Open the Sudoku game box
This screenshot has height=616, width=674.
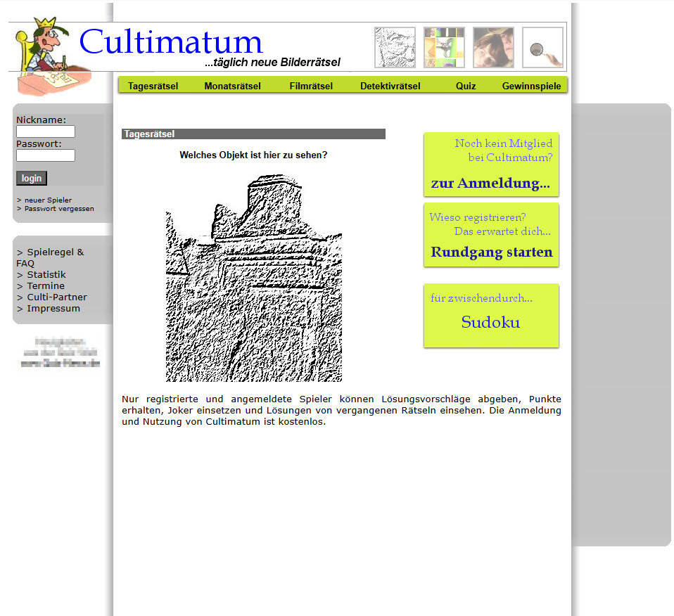[490, 322]
